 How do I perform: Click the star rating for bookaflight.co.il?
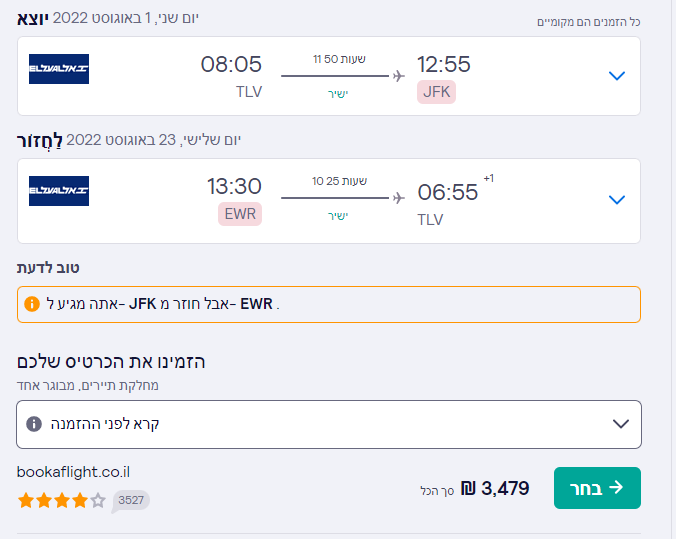click(x=61, y=500)
